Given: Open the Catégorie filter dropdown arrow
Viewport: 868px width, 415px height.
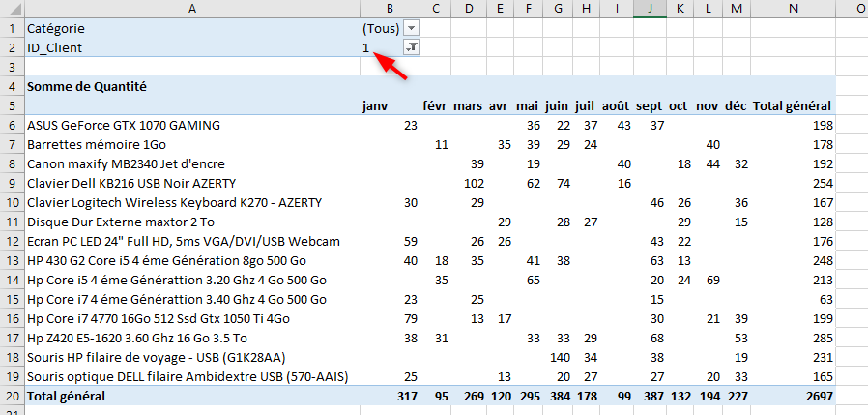Looking at the screenshot, I should pos(412,28).
